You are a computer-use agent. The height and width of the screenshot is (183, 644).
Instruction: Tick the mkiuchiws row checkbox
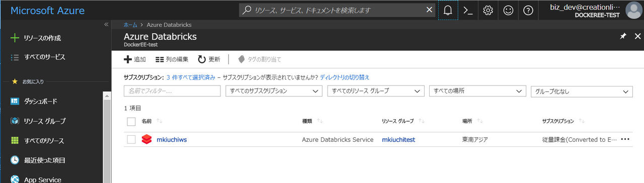pyautogui.click(x=131, y=139)
